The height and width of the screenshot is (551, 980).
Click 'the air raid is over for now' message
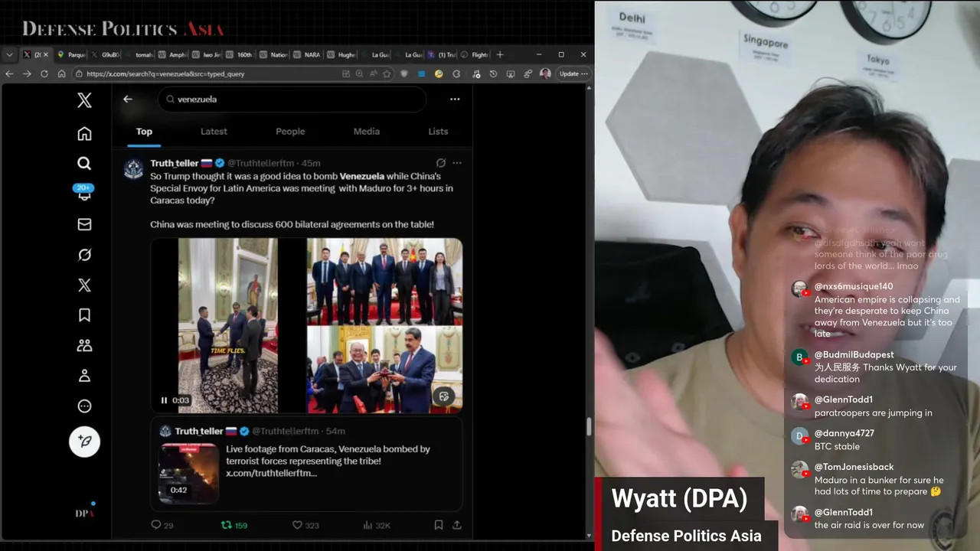tap(869, 525)
